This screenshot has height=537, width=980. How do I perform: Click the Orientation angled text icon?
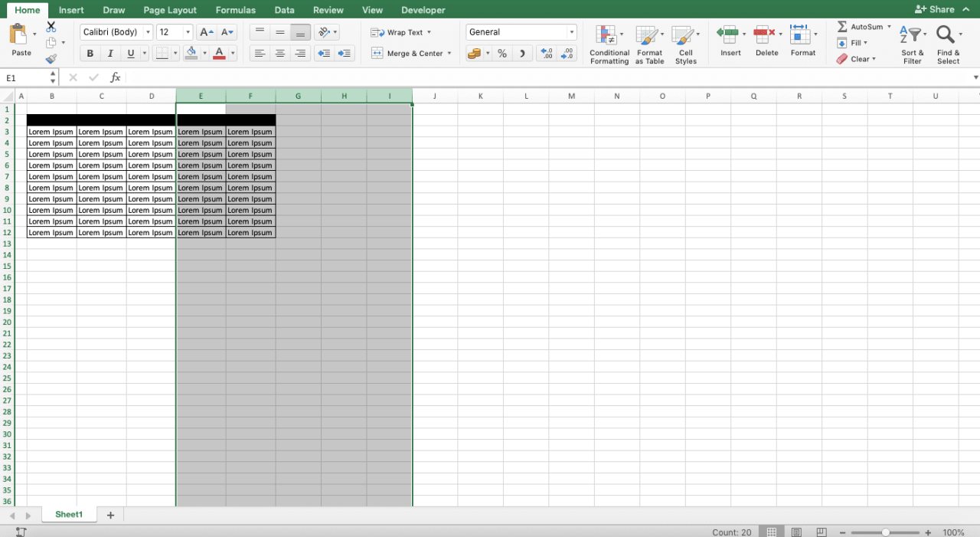(x=324, y=32)
